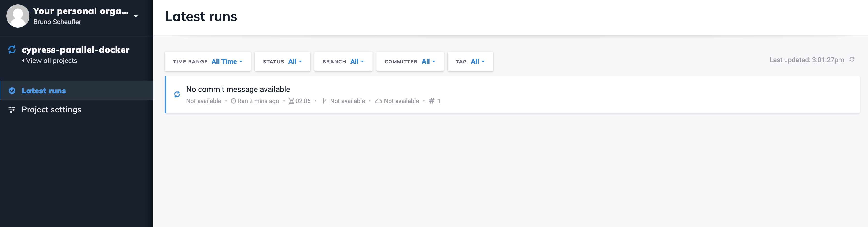Expand the organization switcher dropdown arrow
Screen dimensions: 868x227
pos(136,16)
